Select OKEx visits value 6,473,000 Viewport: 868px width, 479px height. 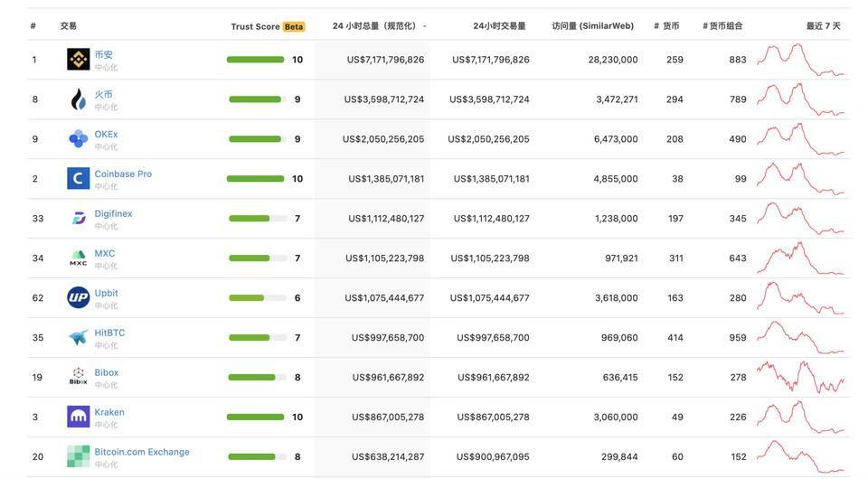[x=616, y=139]
